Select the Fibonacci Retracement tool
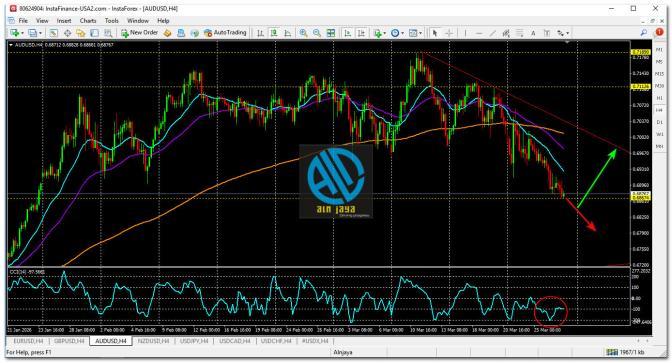This screenshot has width=672, height=363. [x=520, y=33]
